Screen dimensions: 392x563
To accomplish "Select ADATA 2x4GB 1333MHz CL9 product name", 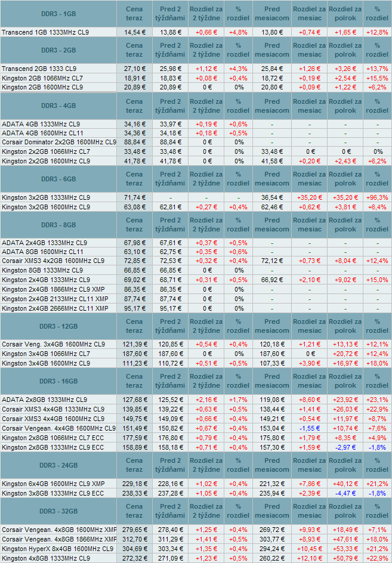I will tap(44, 243).
